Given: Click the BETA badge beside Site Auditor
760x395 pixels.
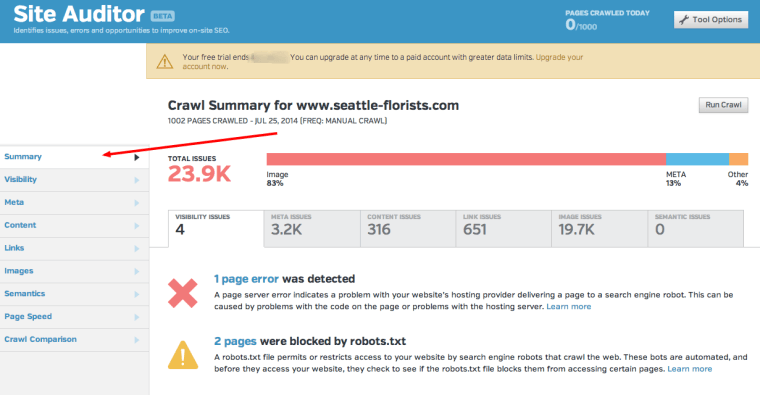Looking at the screenshot, I should (162, 16).
